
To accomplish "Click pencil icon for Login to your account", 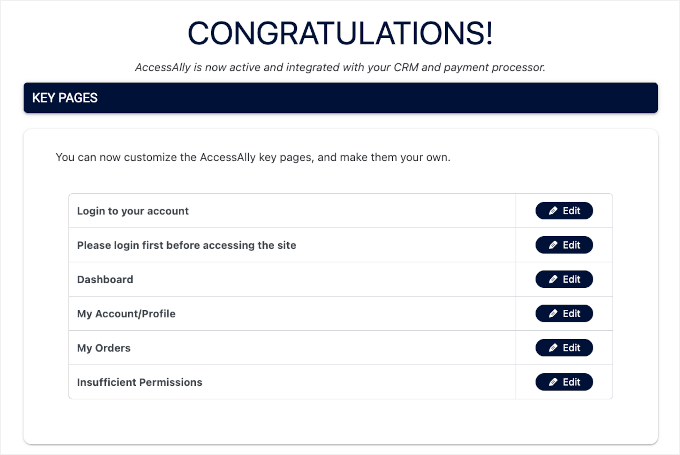I will click(553, 211).
